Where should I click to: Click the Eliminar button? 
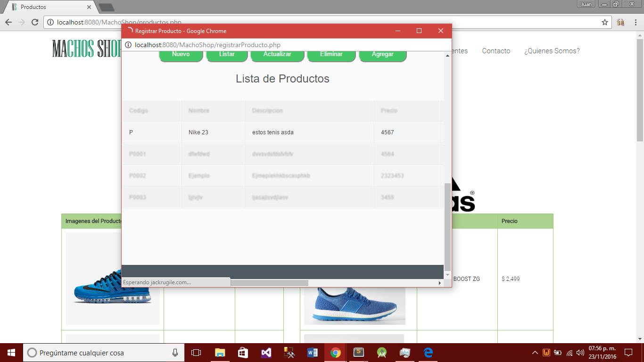(x=331, y=56)
